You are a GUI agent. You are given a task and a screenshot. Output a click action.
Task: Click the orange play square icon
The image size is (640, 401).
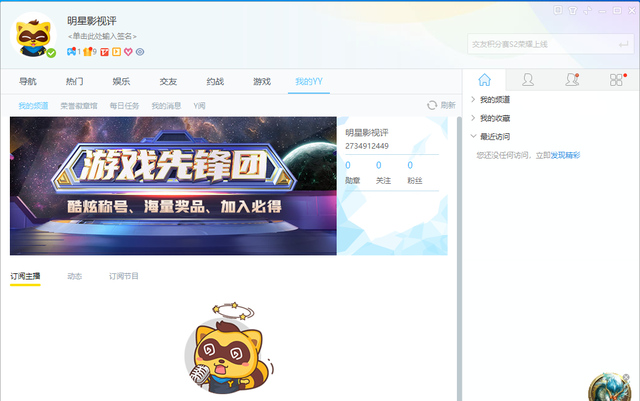[116, 52]
